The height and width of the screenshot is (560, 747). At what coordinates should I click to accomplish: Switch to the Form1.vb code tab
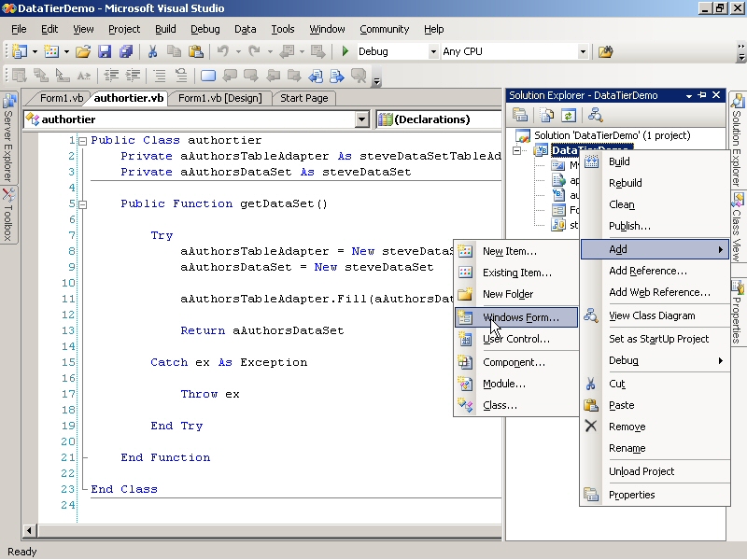click(61, 98)
